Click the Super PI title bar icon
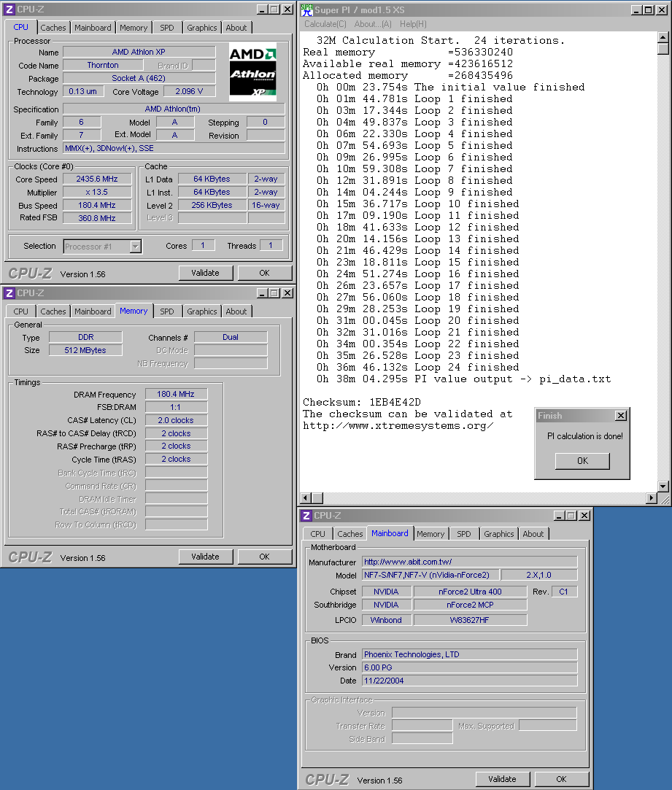 (306, 10)
